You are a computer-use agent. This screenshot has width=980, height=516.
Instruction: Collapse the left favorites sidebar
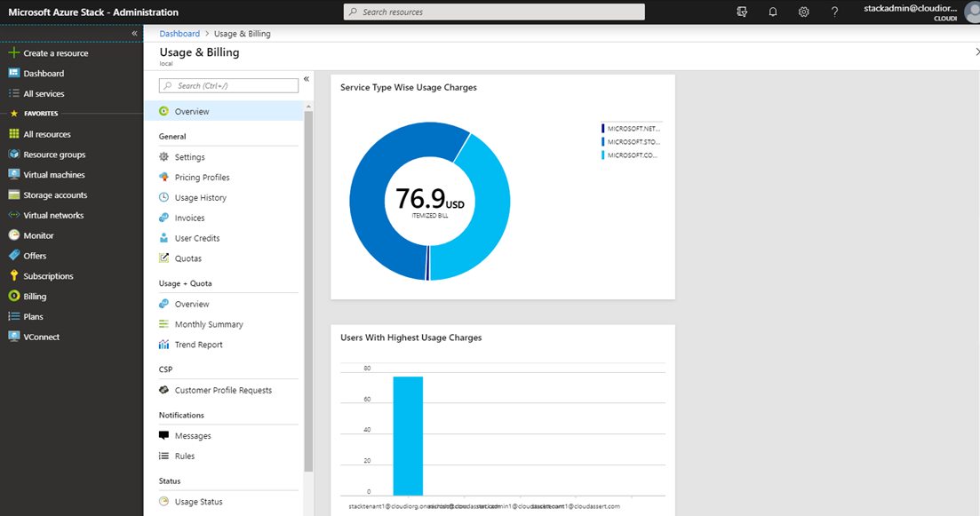coord(134,33)
